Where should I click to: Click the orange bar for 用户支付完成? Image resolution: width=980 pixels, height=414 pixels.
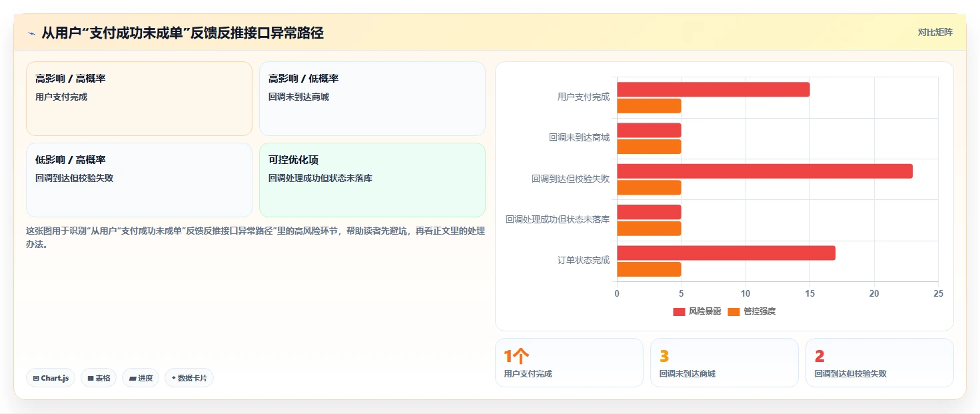pos(649,105)
